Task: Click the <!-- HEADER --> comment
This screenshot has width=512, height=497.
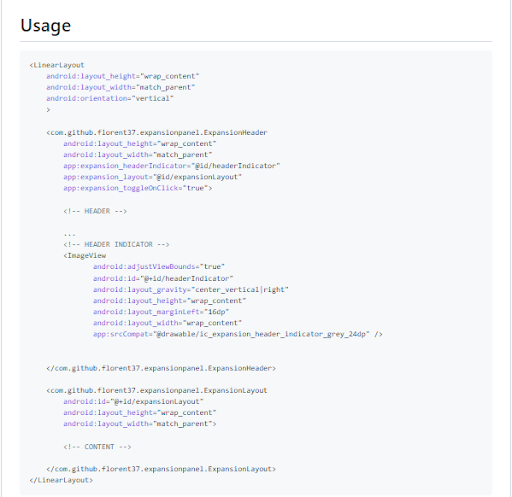Action: pos(95,211)
